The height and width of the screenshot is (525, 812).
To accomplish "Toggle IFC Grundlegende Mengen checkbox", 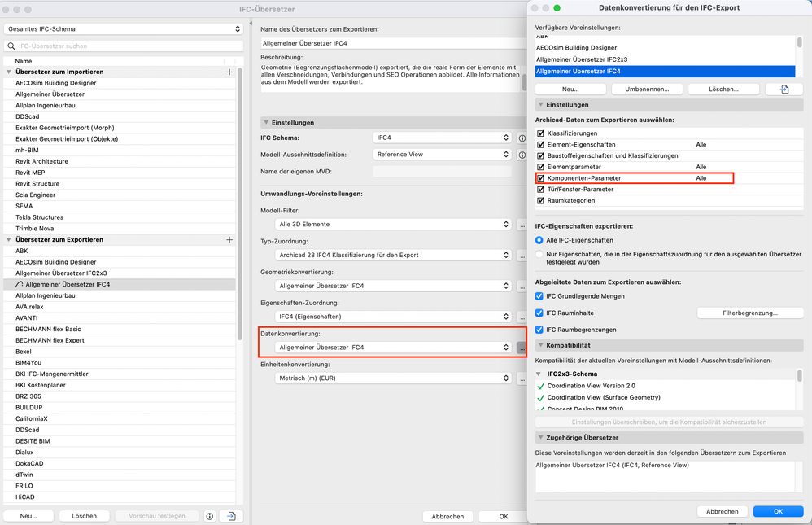I will point(539,296).
